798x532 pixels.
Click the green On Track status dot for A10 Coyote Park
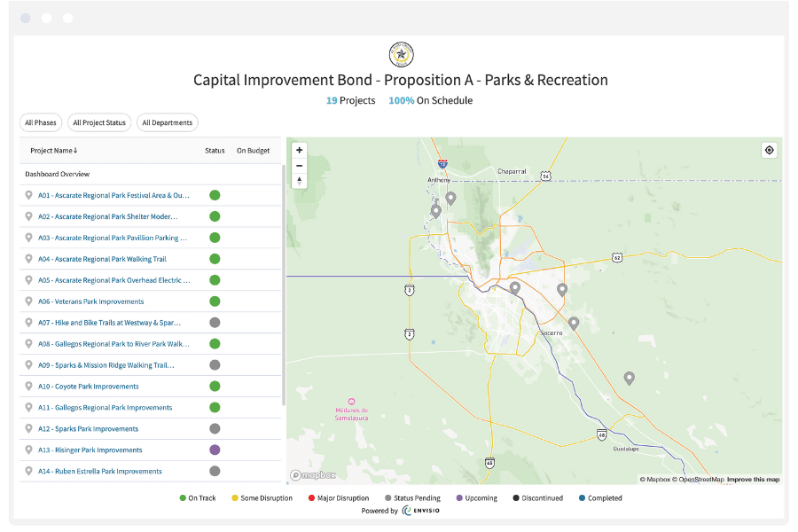(x=214, y=386)
